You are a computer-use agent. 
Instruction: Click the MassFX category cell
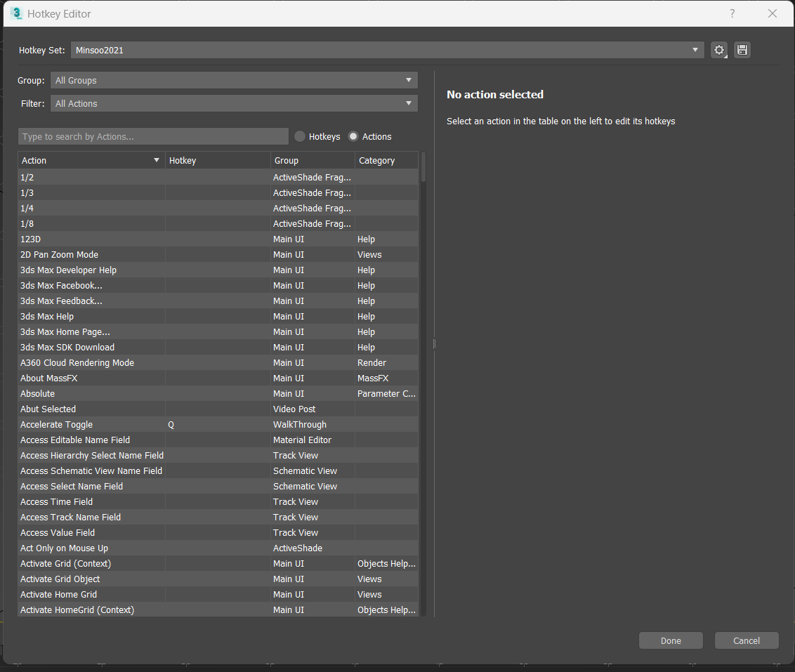[x=387, y=378]
